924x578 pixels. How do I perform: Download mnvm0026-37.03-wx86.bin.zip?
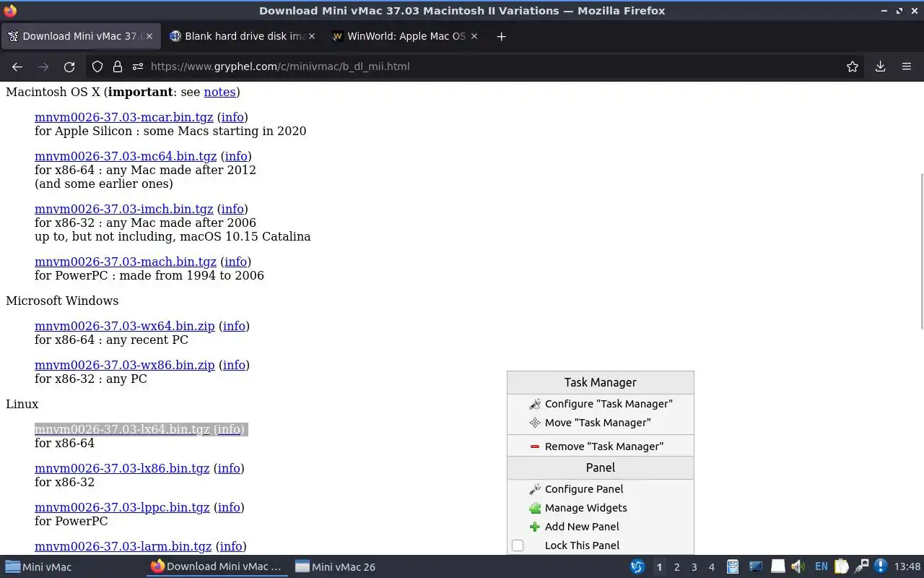(125, 365)
